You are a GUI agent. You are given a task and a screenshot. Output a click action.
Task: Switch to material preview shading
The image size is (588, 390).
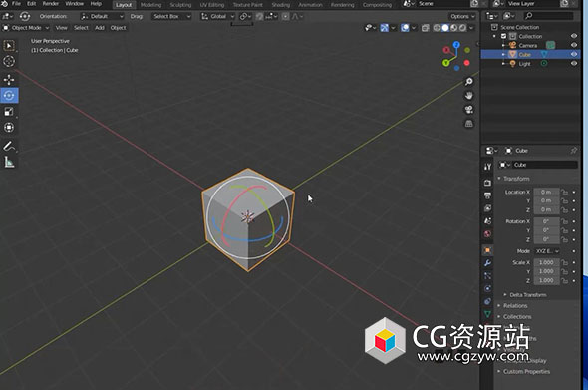click(x=454, y=28)
